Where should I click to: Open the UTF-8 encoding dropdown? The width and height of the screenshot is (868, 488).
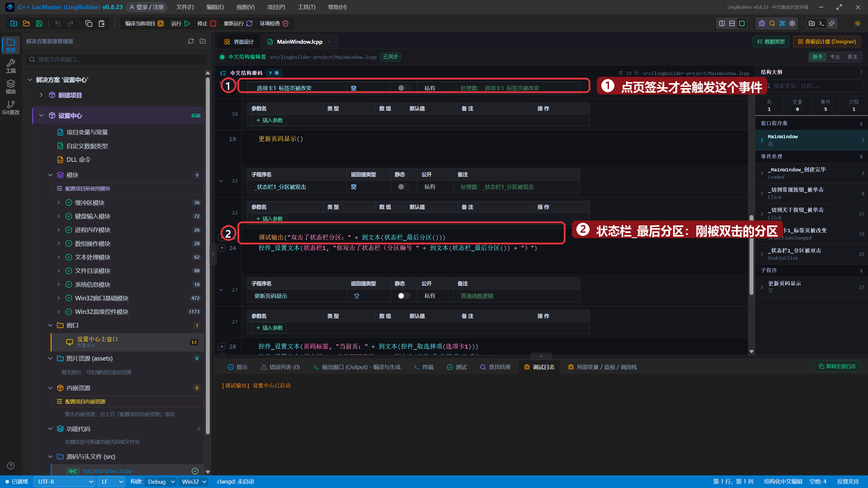(65, 482)
